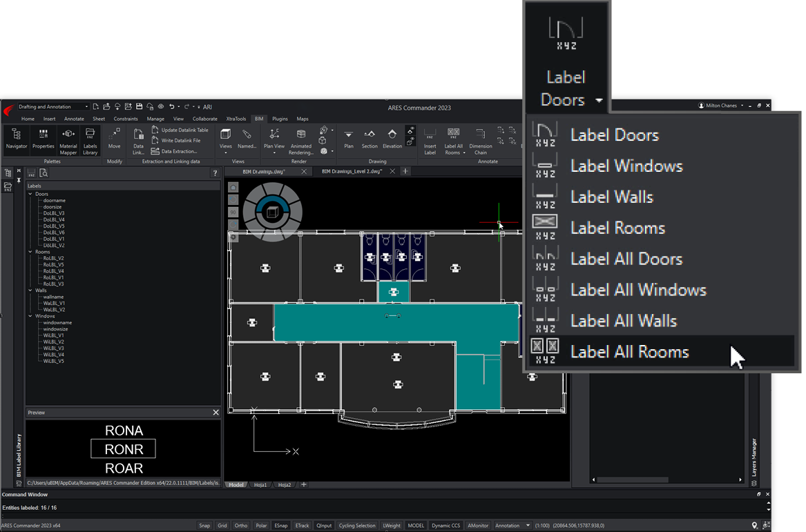Viewport: 806px width, 532px height.
Task: Launch Animated Rendering
Action: (300, 141)
